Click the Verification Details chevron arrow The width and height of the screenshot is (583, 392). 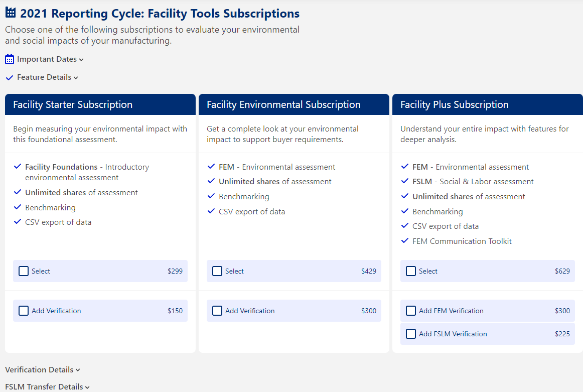78,370
